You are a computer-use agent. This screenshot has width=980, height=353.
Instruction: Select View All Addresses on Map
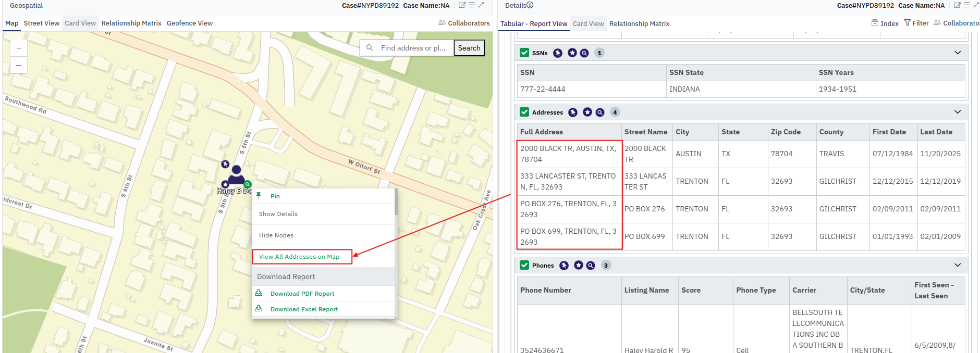coord(299,257)
